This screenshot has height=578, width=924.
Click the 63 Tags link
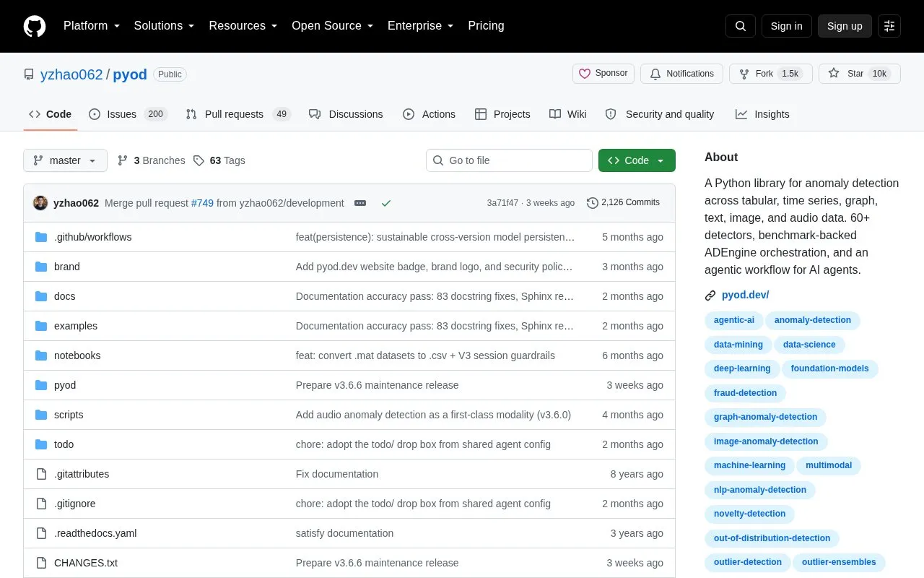(219, 160)
